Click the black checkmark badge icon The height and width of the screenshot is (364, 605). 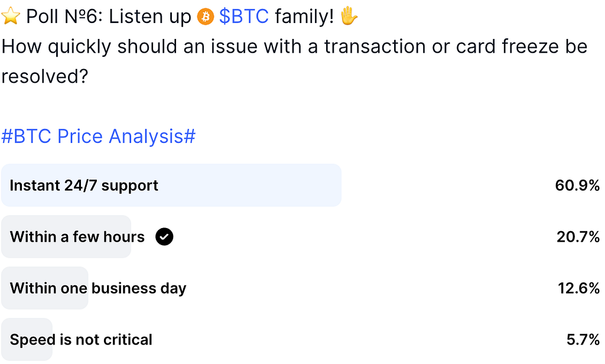point(164,236)
